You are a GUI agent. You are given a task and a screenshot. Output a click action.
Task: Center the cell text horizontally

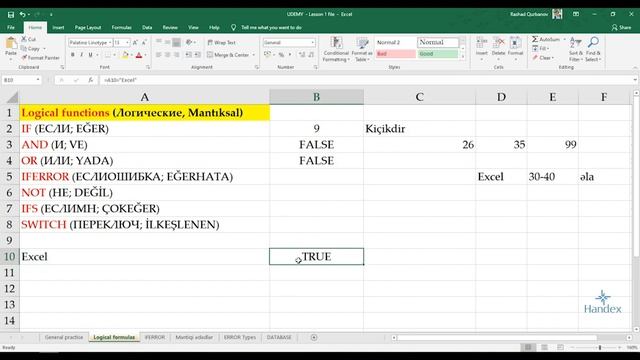pos(167,55)
